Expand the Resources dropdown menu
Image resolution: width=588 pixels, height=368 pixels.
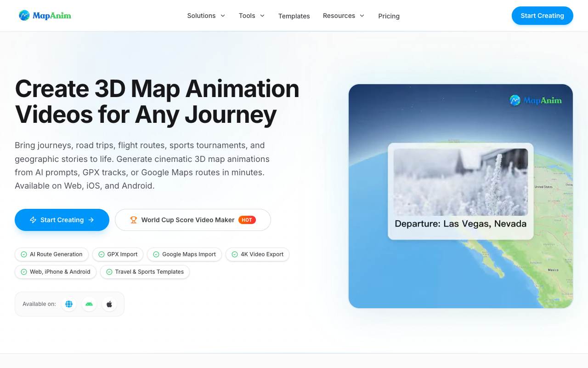click(344, 16)
